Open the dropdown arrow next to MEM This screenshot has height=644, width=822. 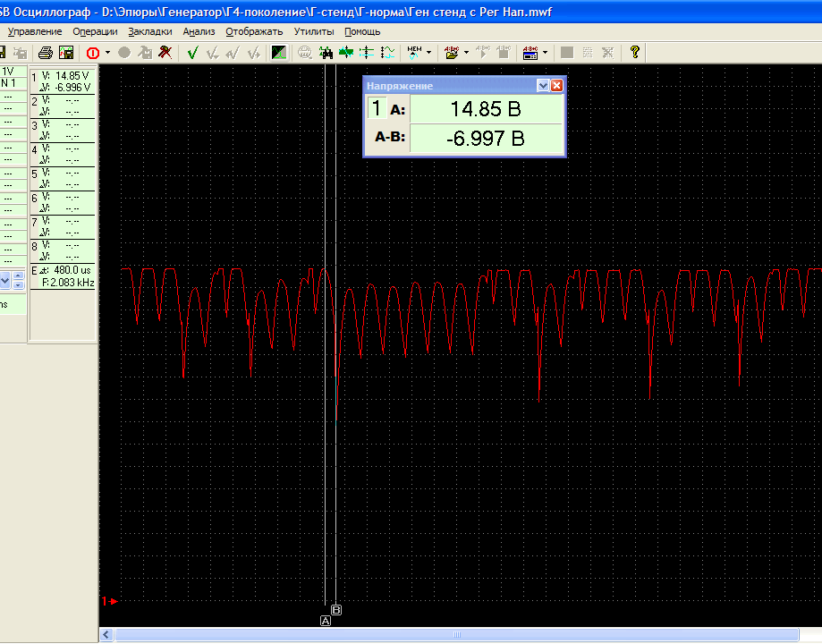[x=428, y=53]
